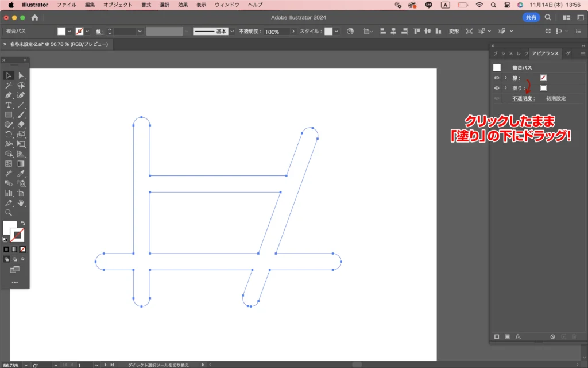Select the Hand tool
Screen dimensions: 588x368
21,202
